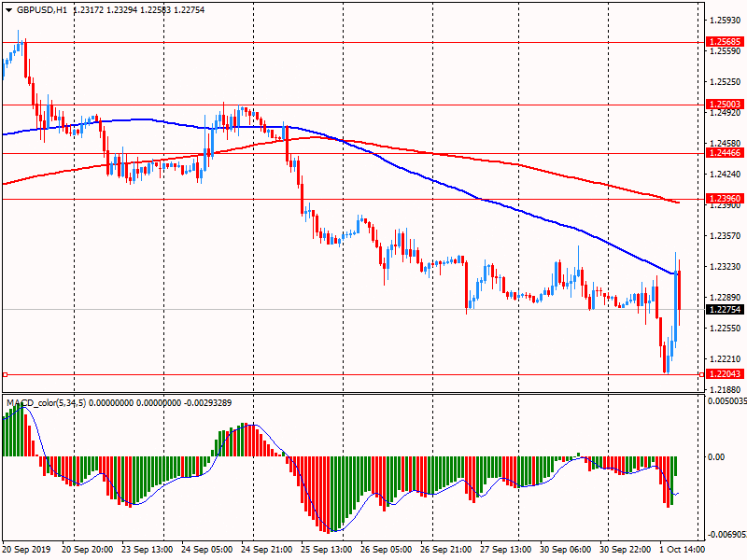The width and height of the screenshot is (747, 560).
Task: Click the 20 Sep 20:00 time axis label
Action: pyautogui.click(x=87, y=550)
